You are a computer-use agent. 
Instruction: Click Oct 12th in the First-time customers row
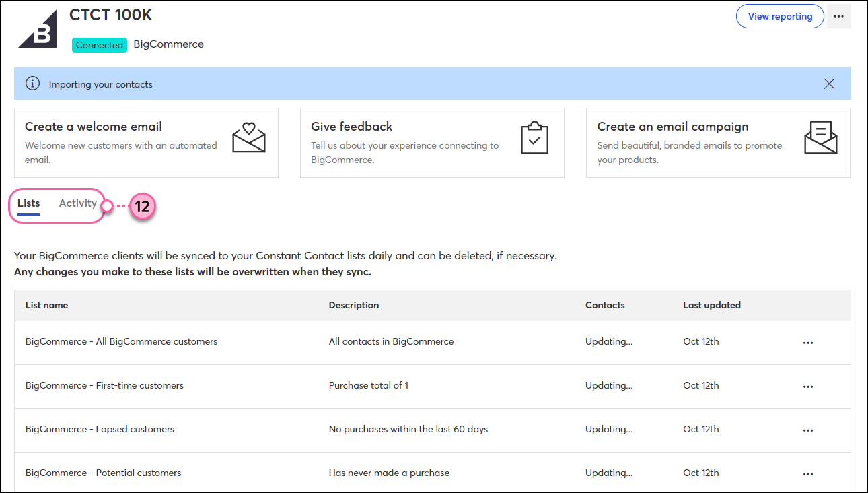click(x=701, y=385)
